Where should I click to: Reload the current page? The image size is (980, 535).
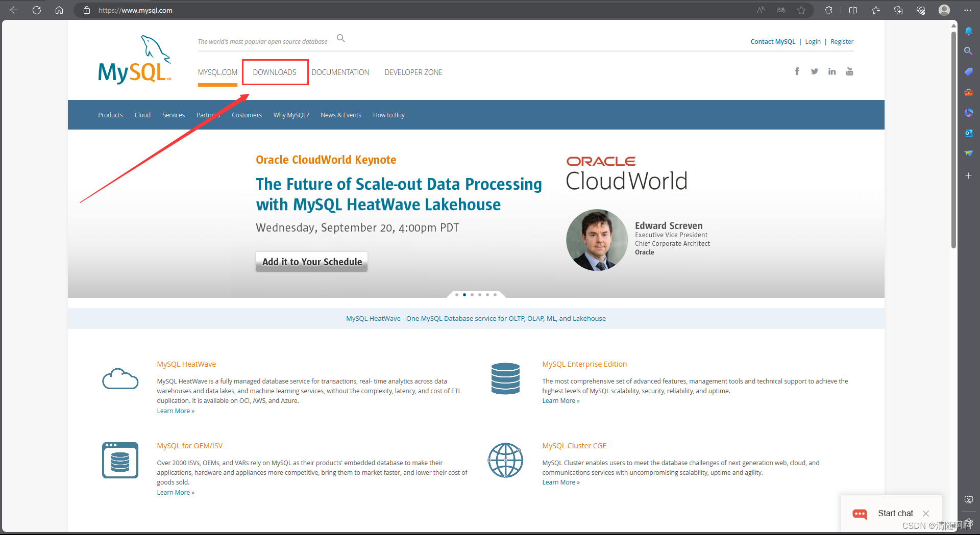(37, 10)
